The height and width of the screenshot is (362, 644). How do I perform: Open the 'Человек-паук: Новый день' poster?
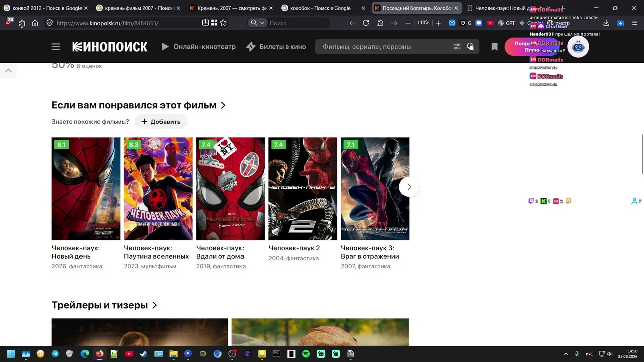[x=86, y=189]
